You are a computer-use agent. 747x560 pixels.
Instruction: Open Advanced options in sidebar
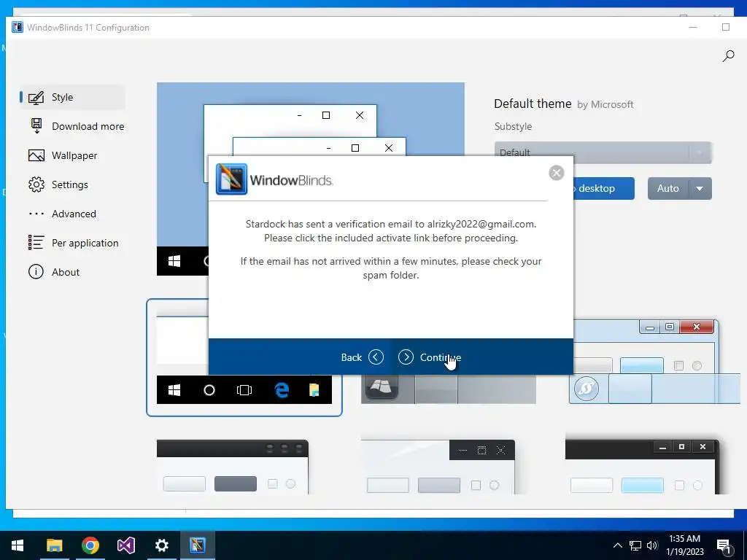tap(63, 214)
